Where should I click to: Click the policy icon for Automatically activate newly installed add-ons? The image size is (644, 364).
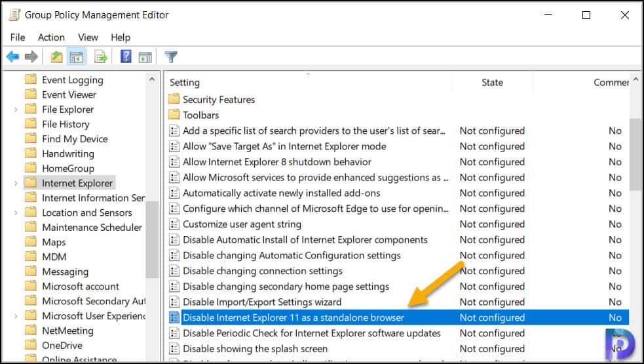pos(174,193)
